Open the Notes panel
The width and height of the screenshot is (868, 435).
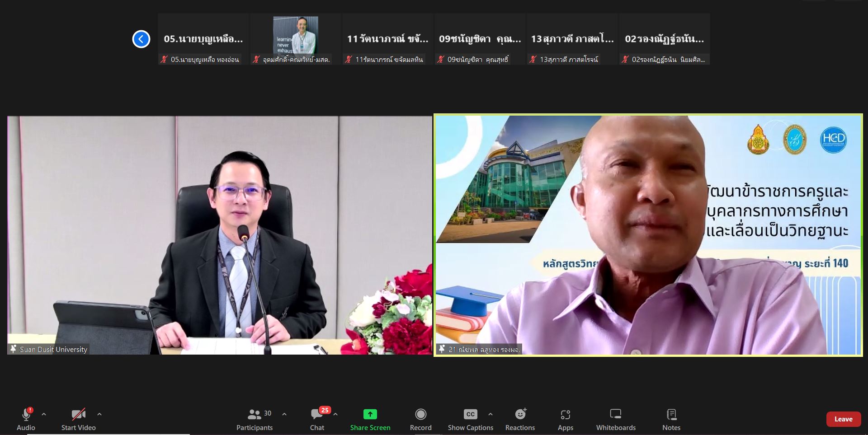coord(671,420)
